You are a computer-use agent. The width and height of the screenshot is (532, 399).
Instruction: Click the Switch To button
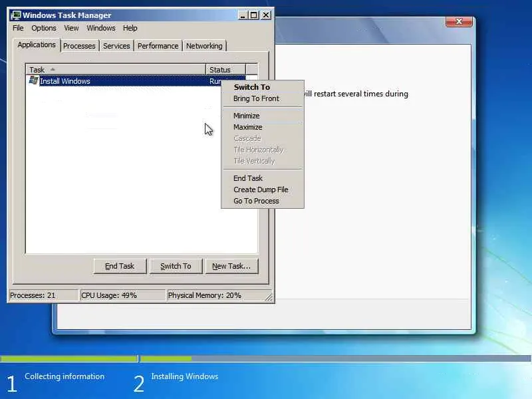coord(176,267)
